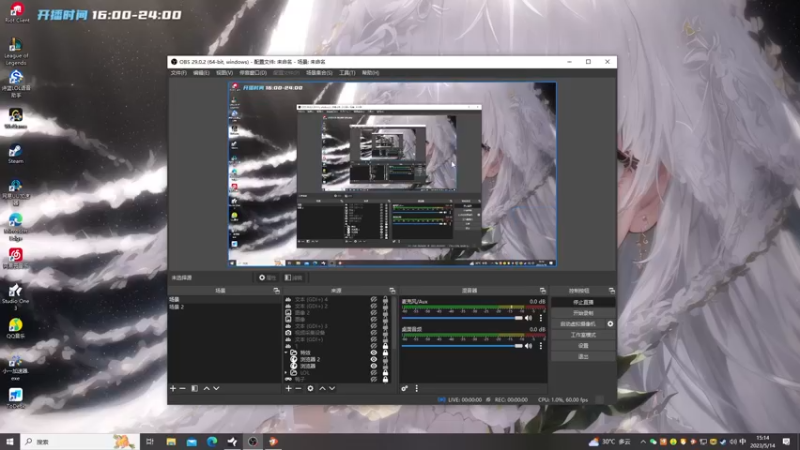The width and height of the screenshot is (800, 450).
Task: Pop out the Scenes (场景) dock
Action: pyautogui.click(x=277, y=290)
